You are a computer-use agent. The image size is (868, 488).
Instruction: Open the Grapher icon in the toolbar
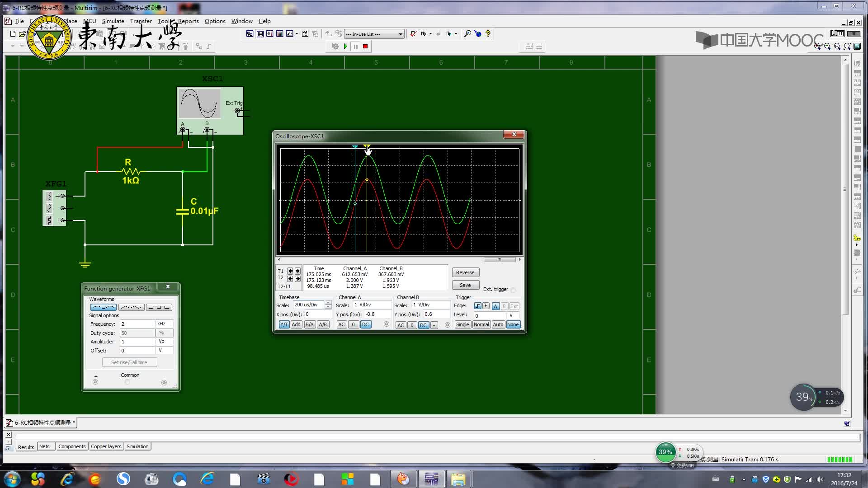[289, 34]
